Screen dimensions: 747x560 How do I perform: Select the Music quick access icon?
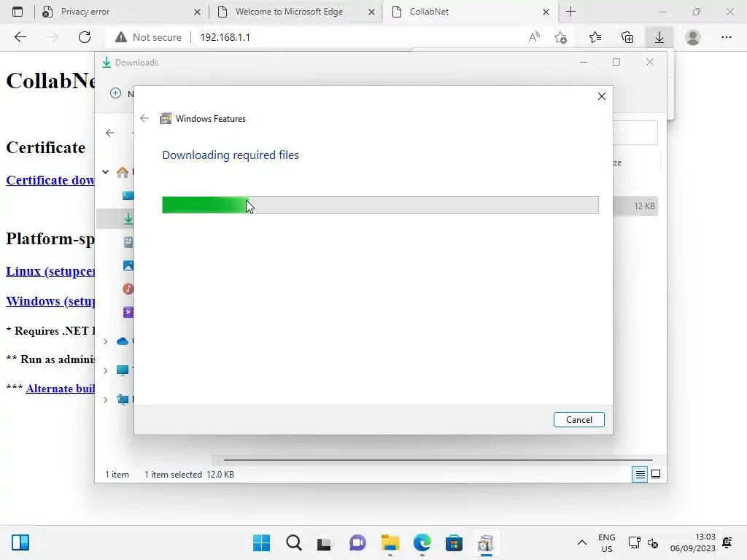[128, 289]
